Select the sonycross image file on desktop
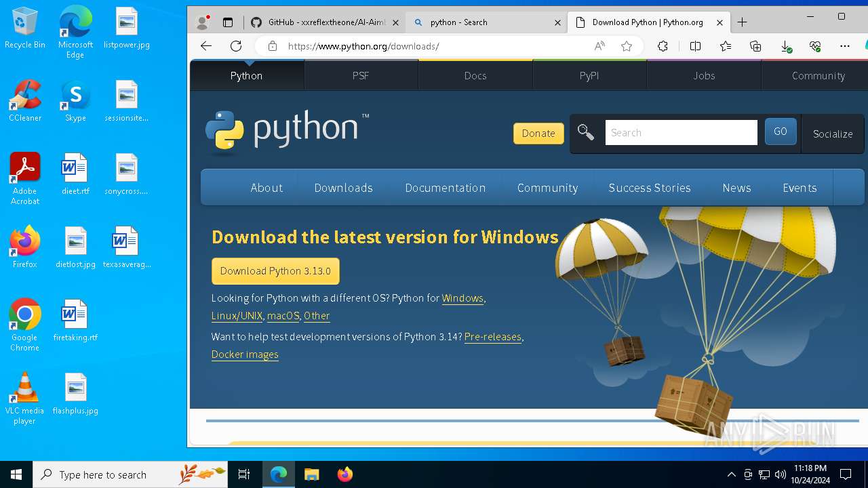The image size is (868, 488). point(127,174)
